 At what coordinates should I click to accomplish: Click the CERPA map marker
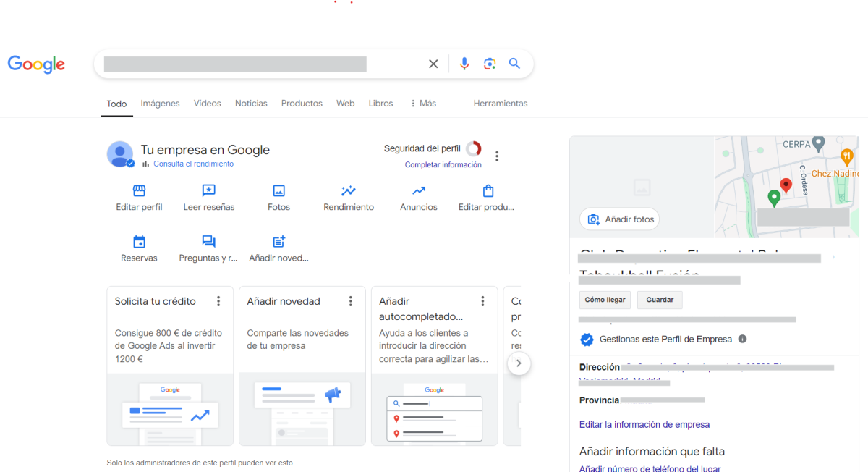[818, 143]
